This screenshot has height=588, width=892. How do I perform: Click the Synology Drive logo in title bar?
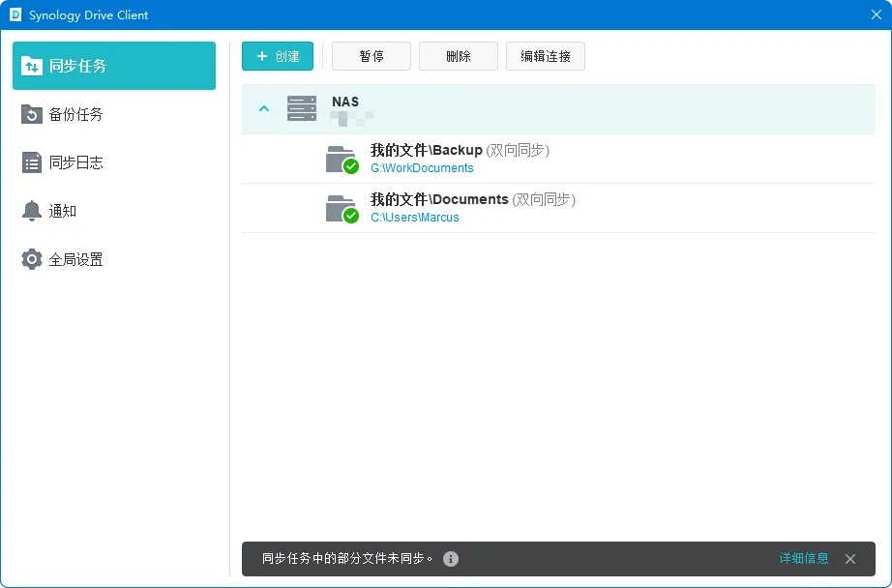click(x=15, y=15)
